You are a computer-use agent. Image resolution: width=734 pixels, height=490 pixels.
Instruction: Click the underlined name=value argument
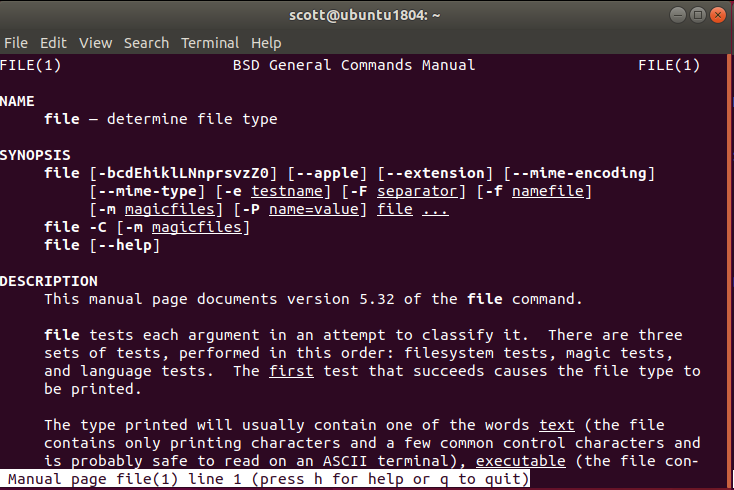(x=314, y=209)
